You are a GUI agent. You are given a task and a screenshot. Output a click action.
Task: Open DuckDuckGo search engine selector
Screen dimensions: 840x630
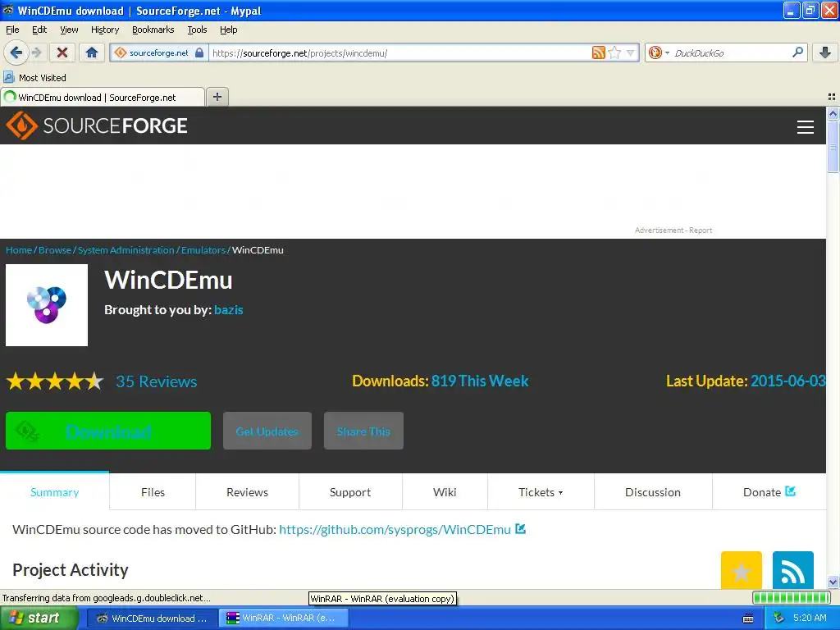(659, 52)
